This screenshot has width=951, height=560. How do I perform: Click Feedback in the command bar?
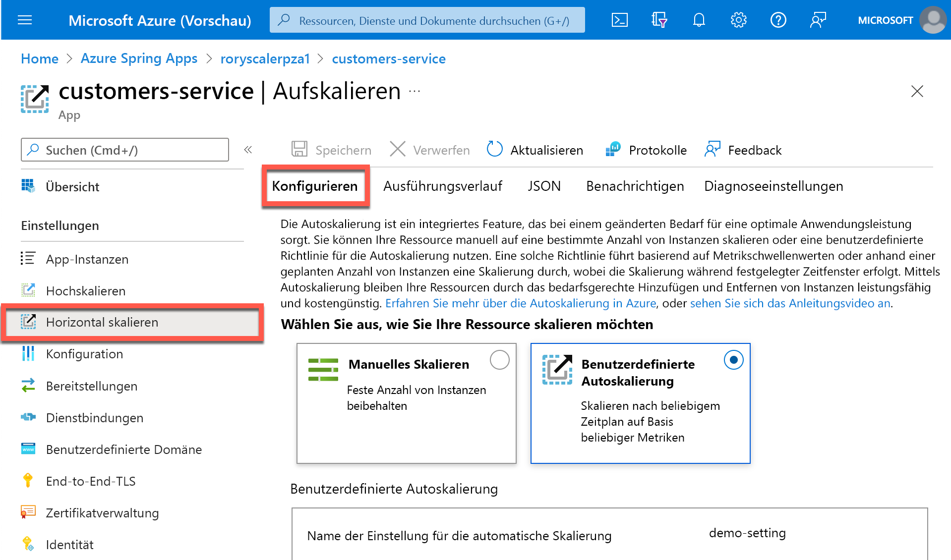click(742, 150)
